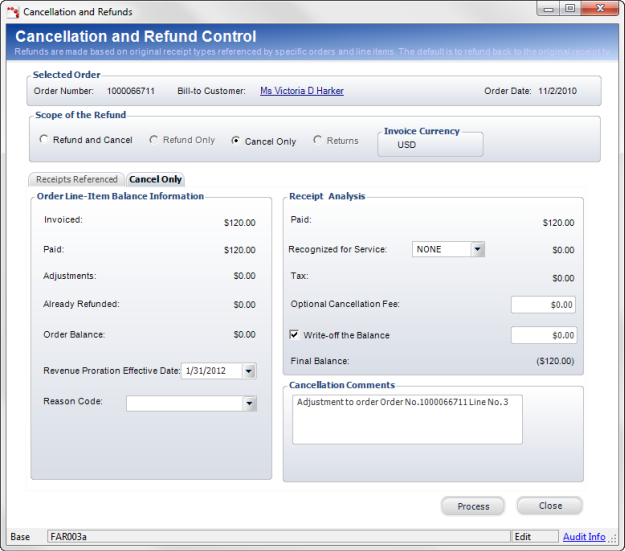
Task: Toggle the Write-off the Balance checkbox
Action: pyautogui.click(x=294, y=335)
